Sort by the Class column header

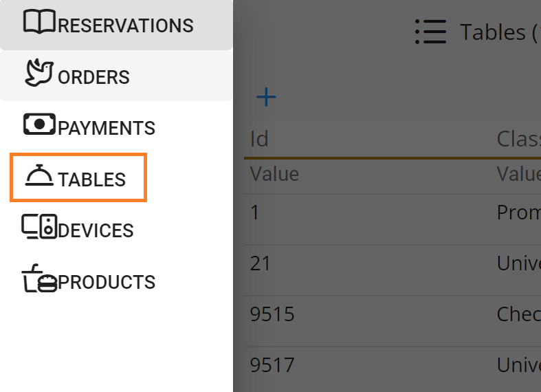(x=518, y=139)
